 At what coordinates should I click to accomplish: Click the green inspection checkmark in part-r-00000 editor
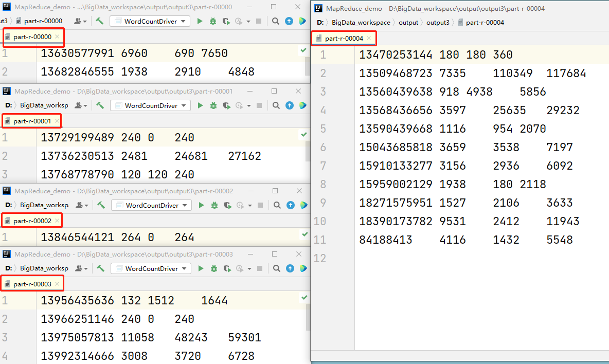[303, 50]
